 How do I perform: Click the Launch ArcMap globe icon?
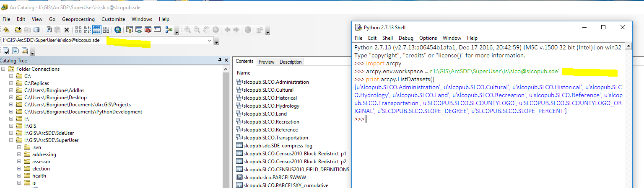pyautogui.click(x=118, y=30)
